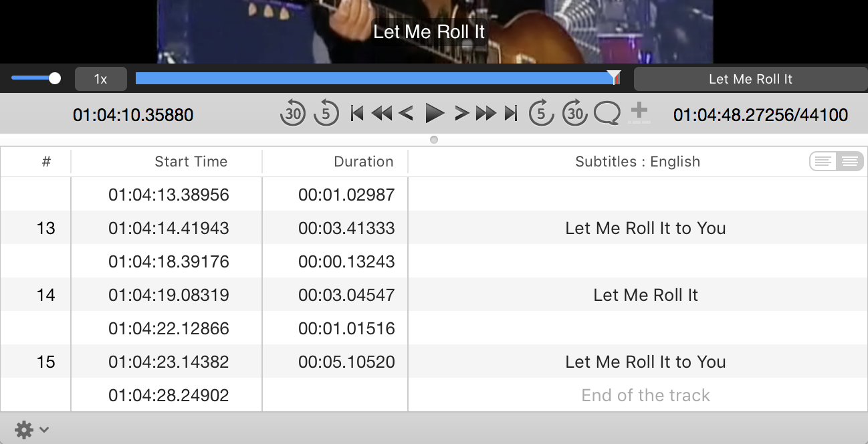This screenshot has width=868, height=444.
Task: Click start time 01:04:23.14382
Action: [169, 362]
